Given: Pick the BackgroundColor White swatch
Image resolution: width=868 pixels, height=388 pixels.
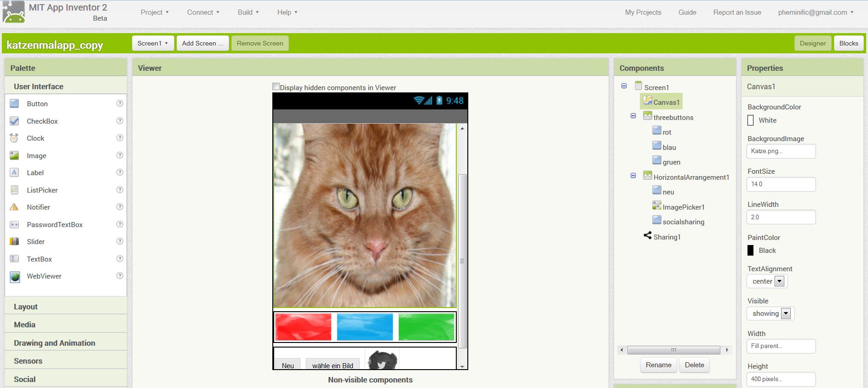Looking at the screenshot, I should click(x=751, y=120).
